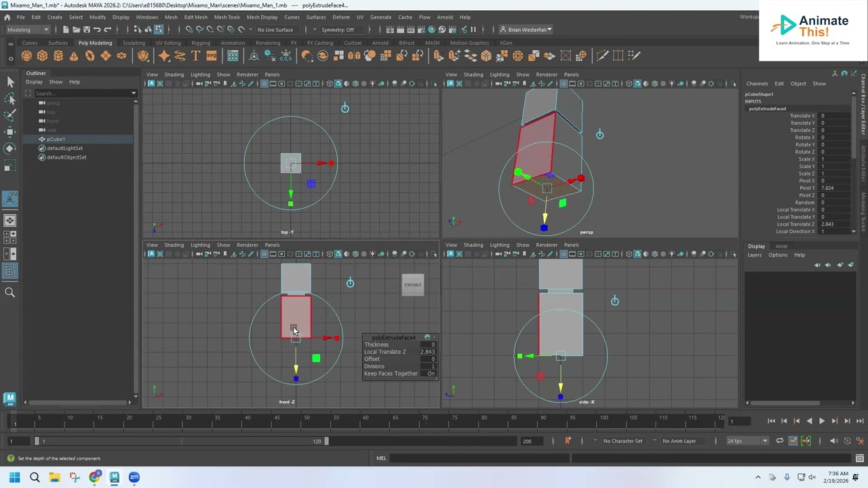The width and height of the screenshot is (868, 488).
Task: Click the FRONT view cube
Action: click(412, 285)
